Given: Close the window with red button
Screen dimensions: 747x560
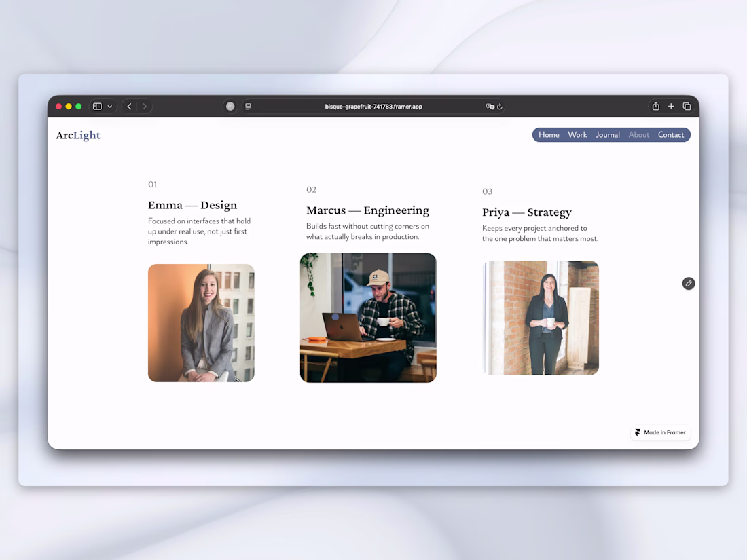Looking at the screenshot, I should [x=58, y=106].
